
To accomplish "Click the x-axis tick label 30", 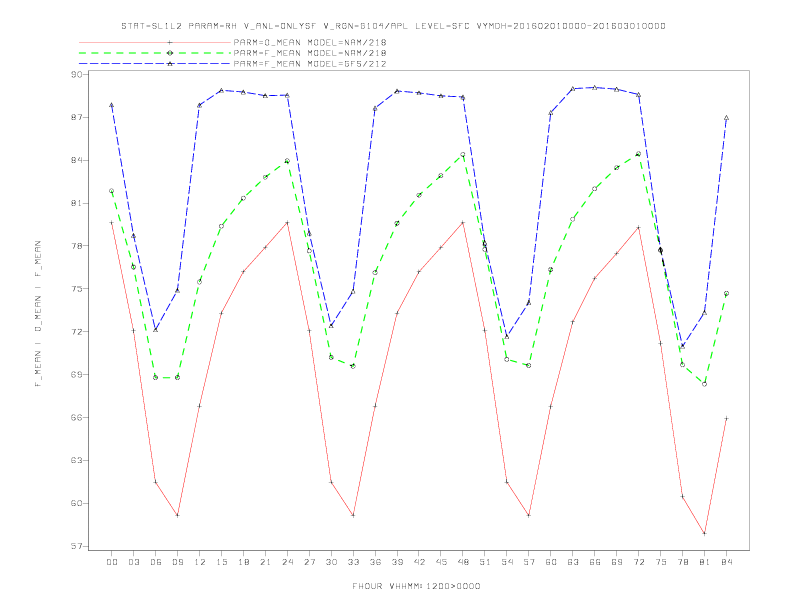I will pyautogui.click(x=331, y=562).
